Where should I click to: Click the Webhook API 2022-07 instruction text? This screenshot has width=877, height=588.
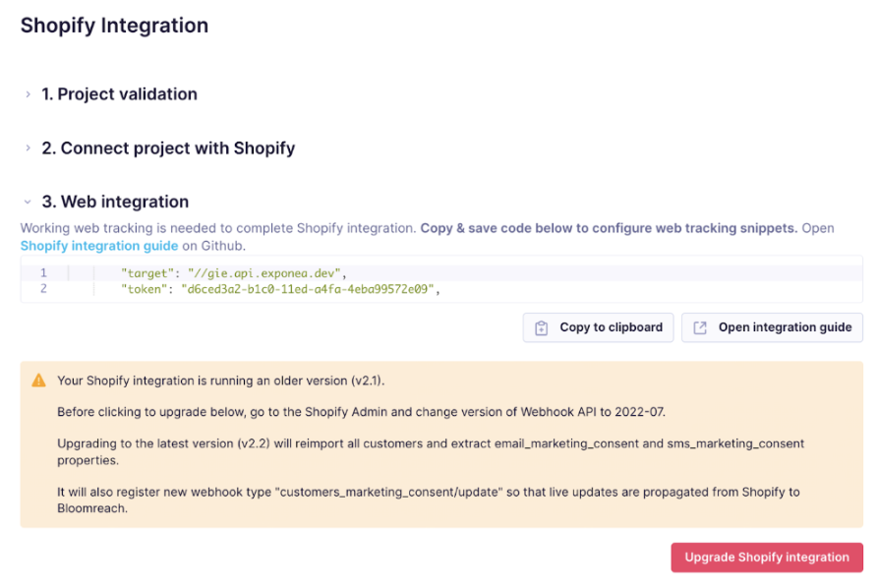coord(361,412)
